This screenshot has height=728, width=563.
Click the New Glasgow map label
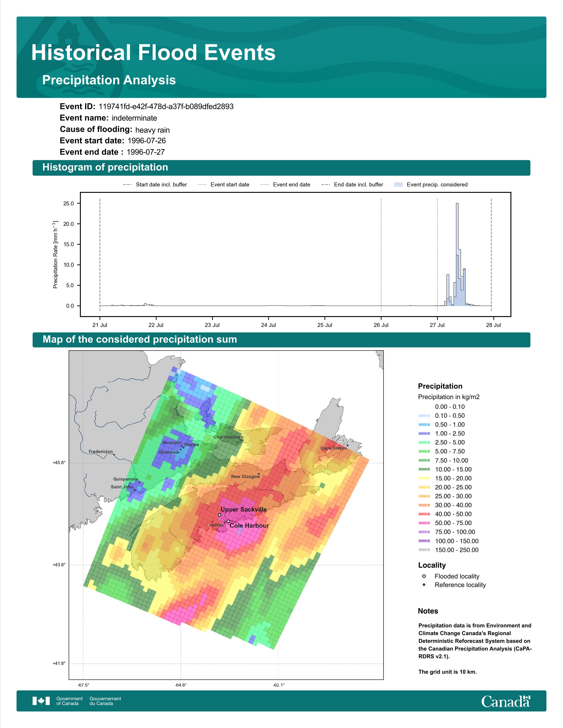tap(246, 477)
